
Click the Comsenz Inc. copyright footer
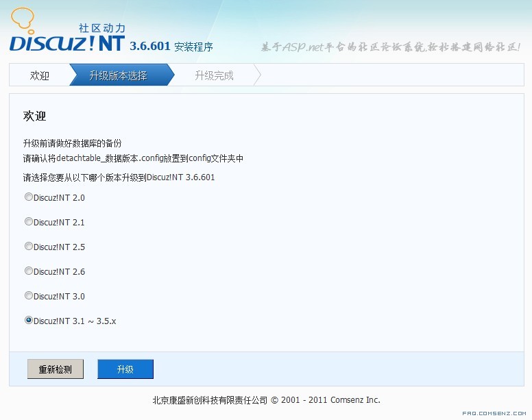coord(266,399)
